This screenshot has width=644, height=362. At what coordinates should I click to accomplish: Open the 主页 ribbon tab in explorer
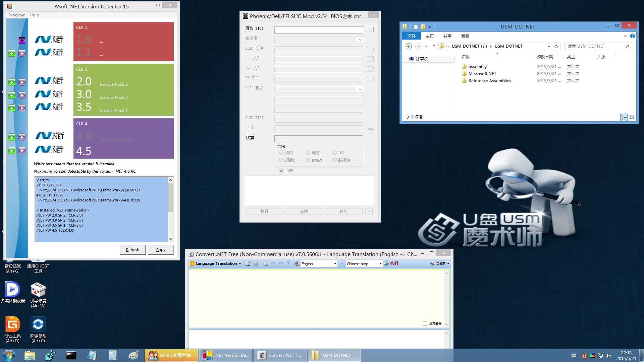click(x=429, y=36)
